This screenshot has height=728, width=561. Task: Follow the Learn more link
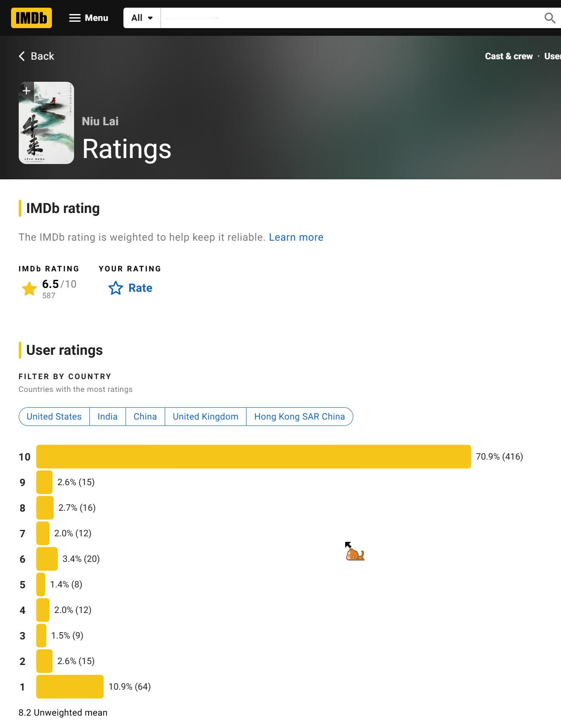(296, 237)
